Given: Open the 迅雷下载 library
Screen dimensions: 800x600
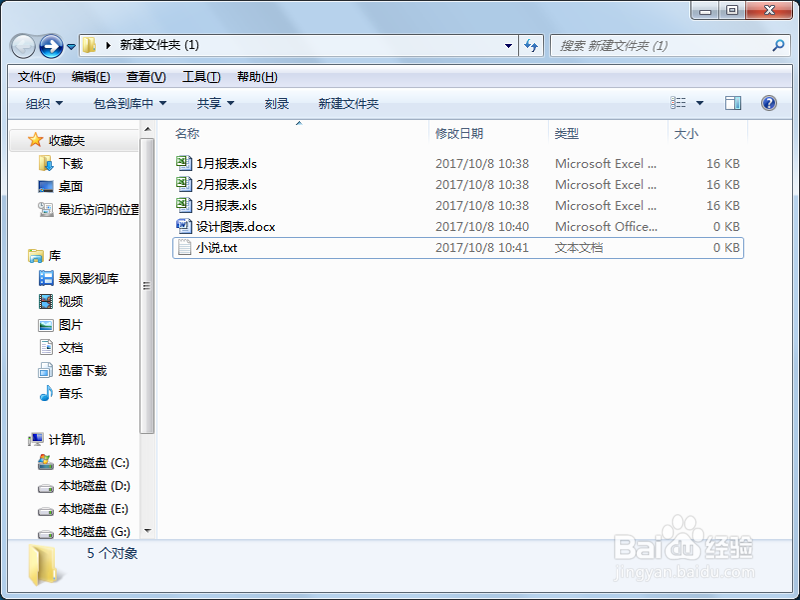Looking at the screenshot, I should click(83, 371).
